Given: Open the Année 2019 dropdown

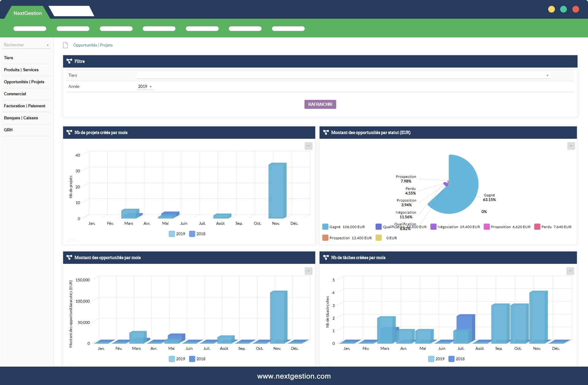Looking at the screenshot, I should coord(145,86).
